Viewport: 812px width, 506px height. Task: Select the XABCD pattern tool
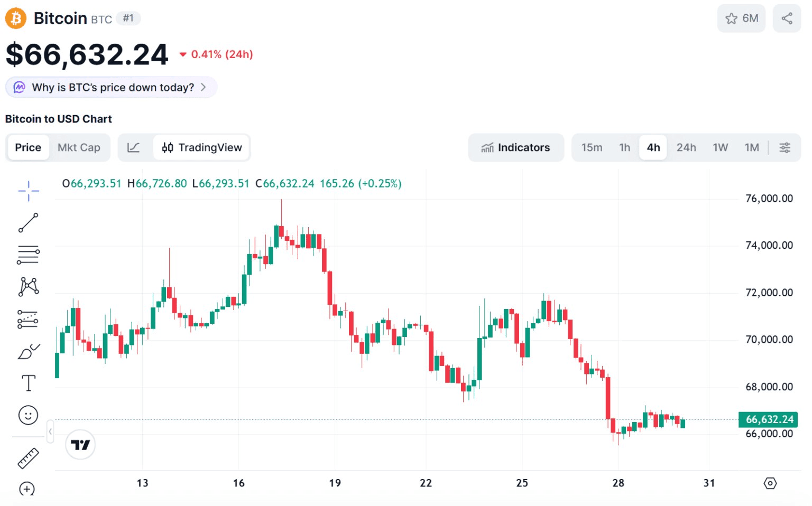[29, 287]
